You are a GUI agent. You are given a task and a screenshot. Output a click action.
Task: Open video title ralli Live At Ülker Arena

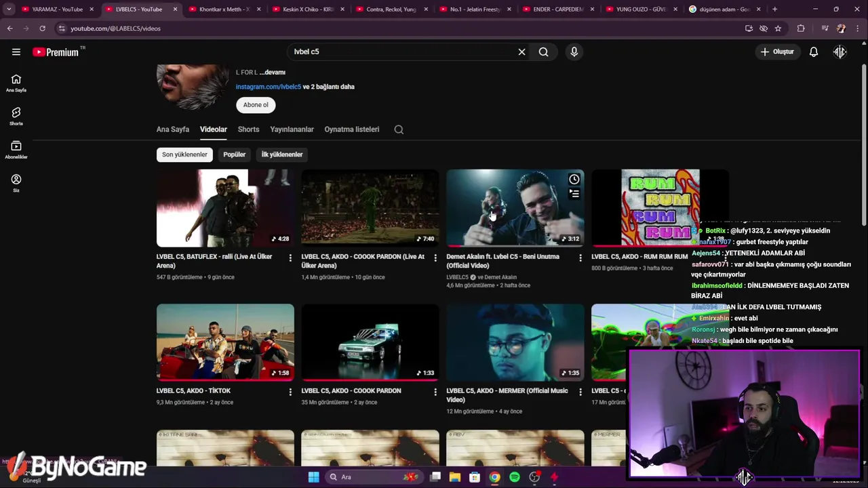tap(214, 261)
